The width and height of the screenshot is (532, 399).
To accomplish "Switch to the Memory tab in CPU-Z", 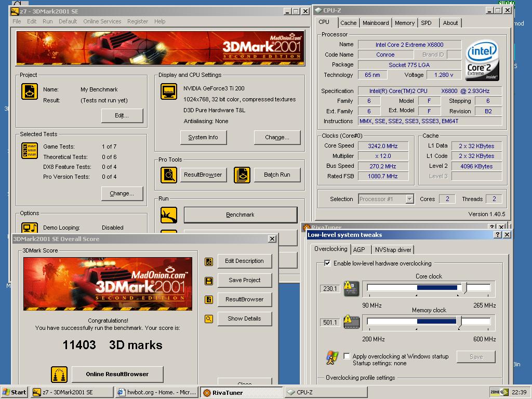I will 404,23.
